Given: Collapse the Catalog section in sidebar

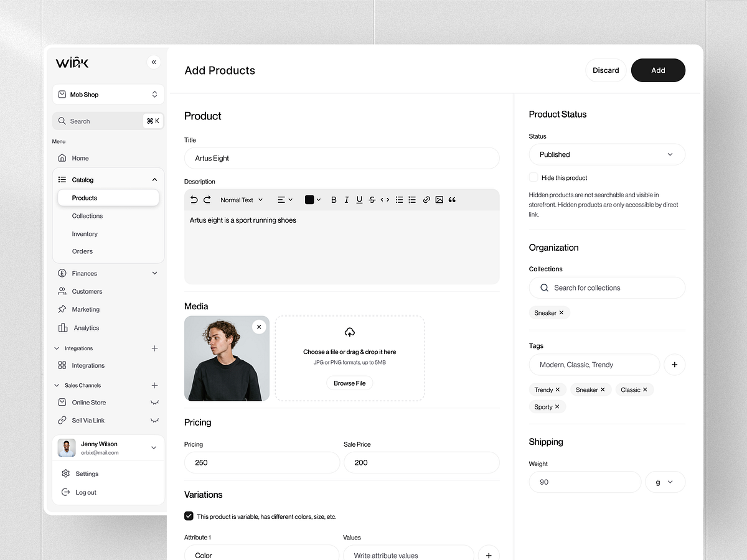Looking at the screenshot, I should [x=154, y=179].
